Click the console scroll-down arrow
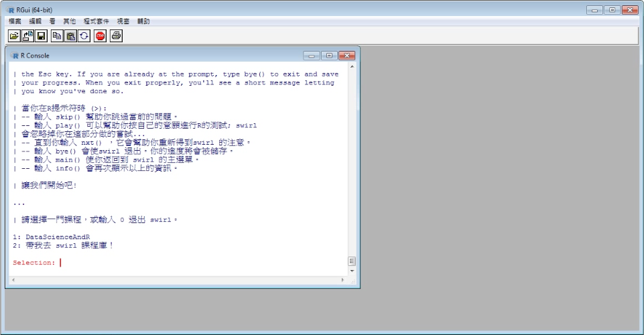Image resolution: width=644 pixels, height=335 pixels. pyautogui.click(x=352, y=271)
